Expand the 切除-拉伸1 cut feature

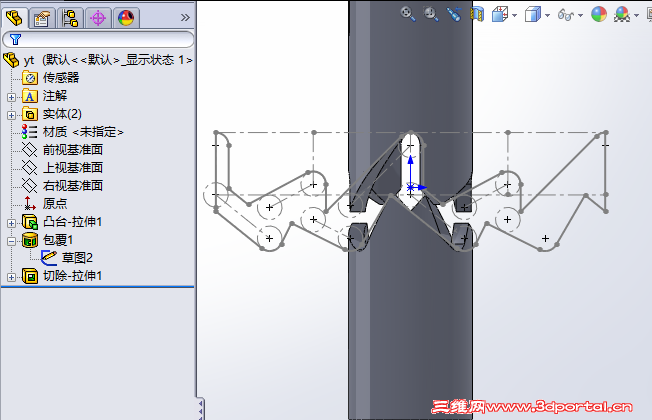point(11,277)
